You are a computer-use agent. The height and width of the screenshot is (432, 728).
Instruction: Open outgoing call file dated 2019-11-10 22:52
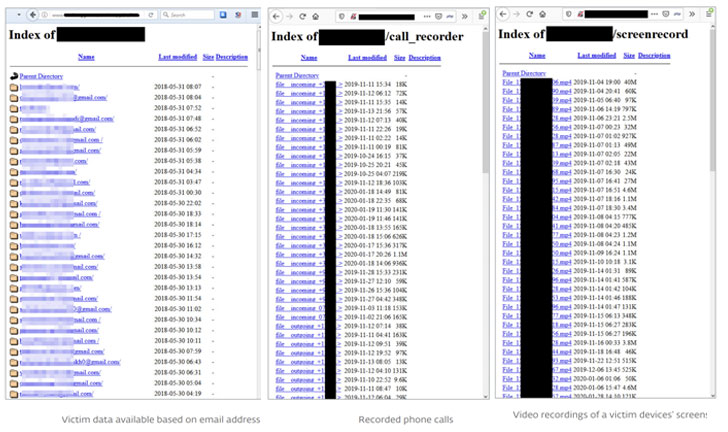309,380
